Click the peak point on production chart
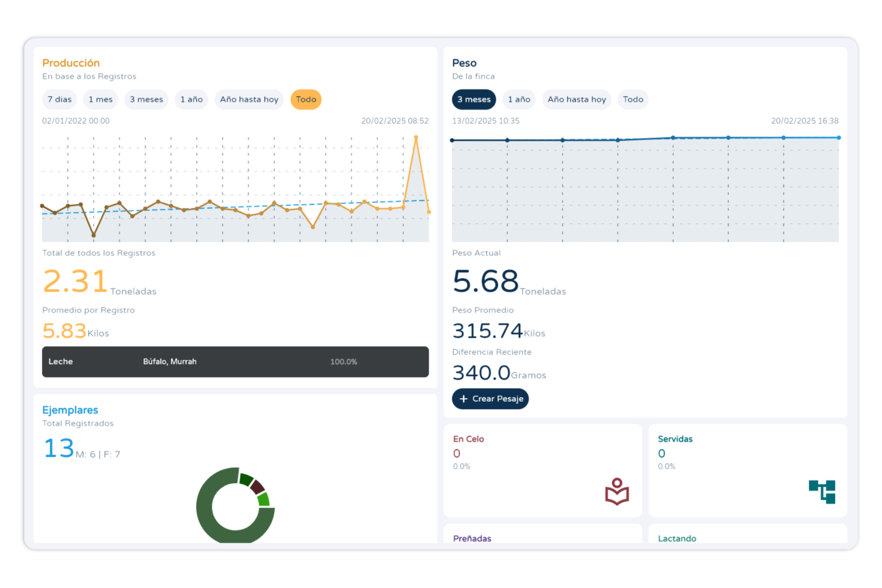Image resolution: width=882 pixels, height=588 pixels. click(416, 137)
